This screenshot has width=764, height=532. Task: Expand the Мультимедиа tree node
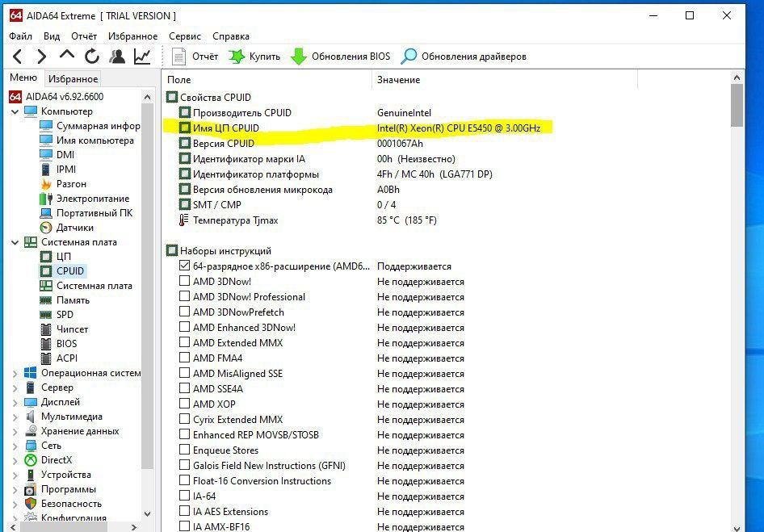(15, 417)
